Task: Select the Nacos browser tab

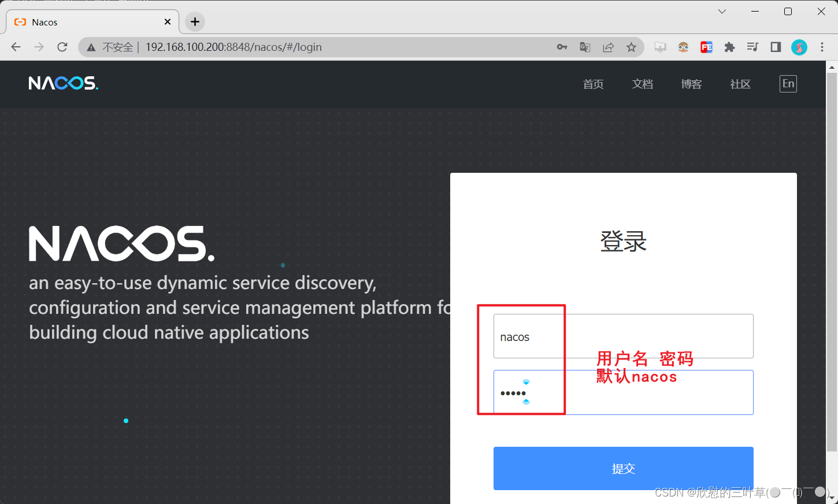Action: tap(92, 22)
